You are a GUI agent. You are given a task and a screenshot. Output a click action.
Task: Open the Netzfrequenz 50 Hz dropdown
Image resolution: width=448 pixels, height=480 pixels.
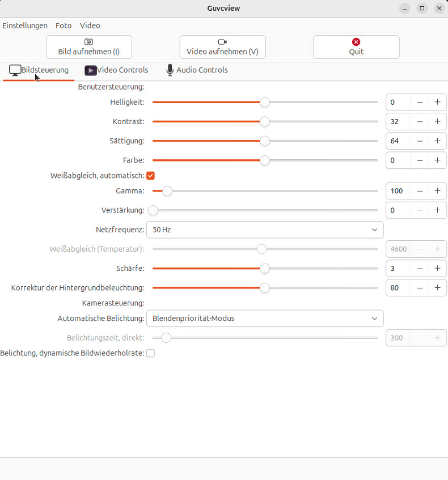(x=265, y=230)
